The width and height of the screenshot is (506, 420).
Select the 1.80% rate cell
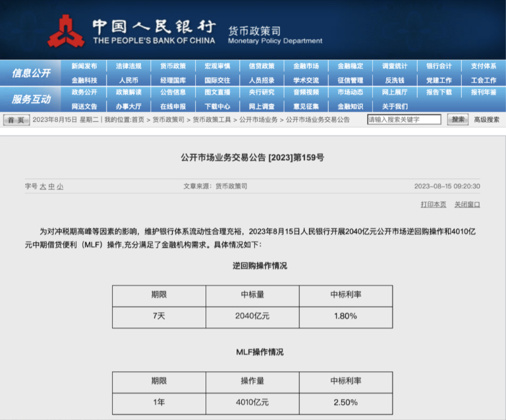coord(346,317)
